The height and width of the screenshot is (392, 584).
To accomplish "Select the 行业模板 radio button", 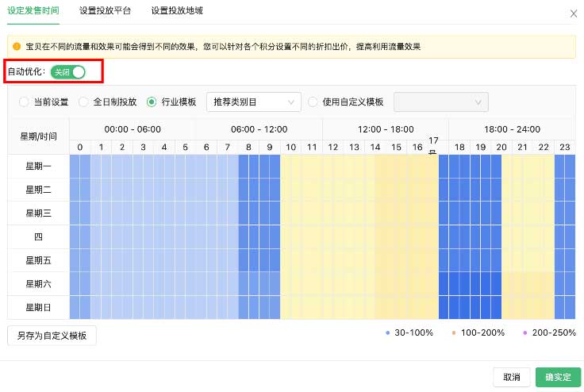I will pyautogui.click(x=152, y=102).
